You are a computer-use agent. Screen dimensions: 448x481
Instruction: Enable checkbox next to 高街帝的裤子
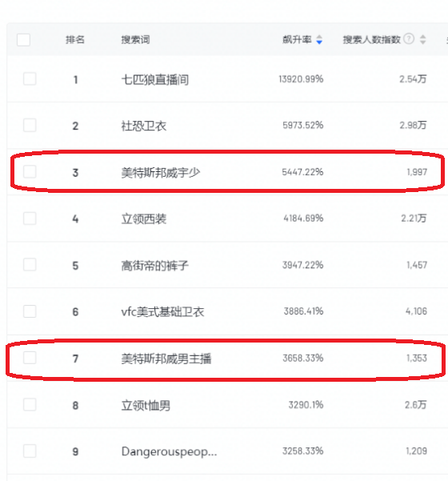point(30,265)
